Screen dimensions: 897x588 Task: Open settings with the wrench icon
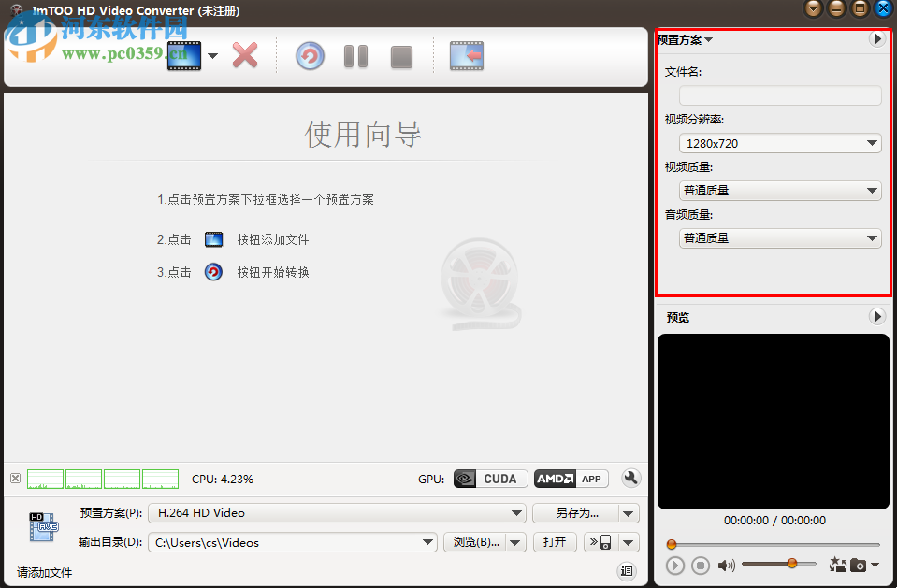point(630,478)
